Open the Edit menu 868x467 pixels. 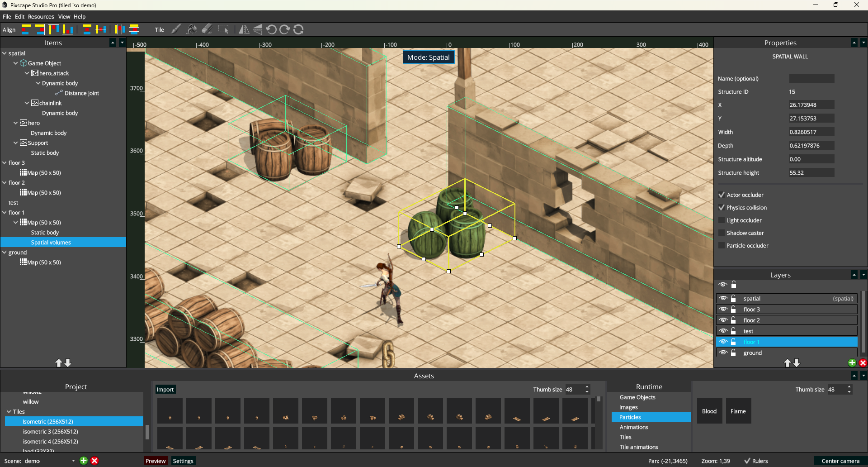[x=19, y=17]
